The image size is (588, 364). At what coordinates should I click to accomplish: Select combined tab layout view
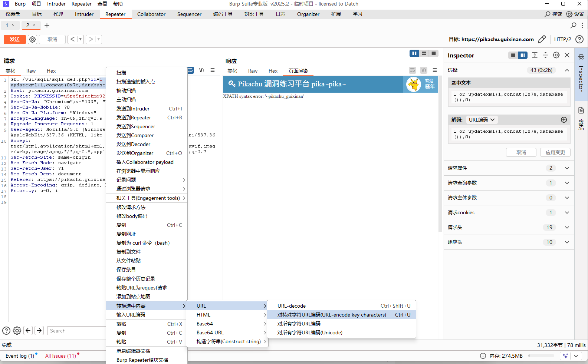point(434,53)
